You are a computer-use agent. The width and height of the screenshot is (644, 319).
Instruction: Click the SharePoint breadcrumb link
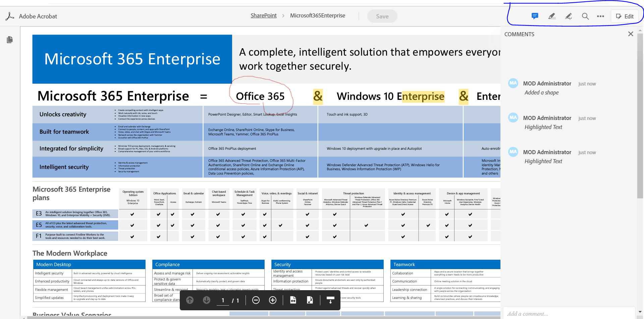pos(263,15)
